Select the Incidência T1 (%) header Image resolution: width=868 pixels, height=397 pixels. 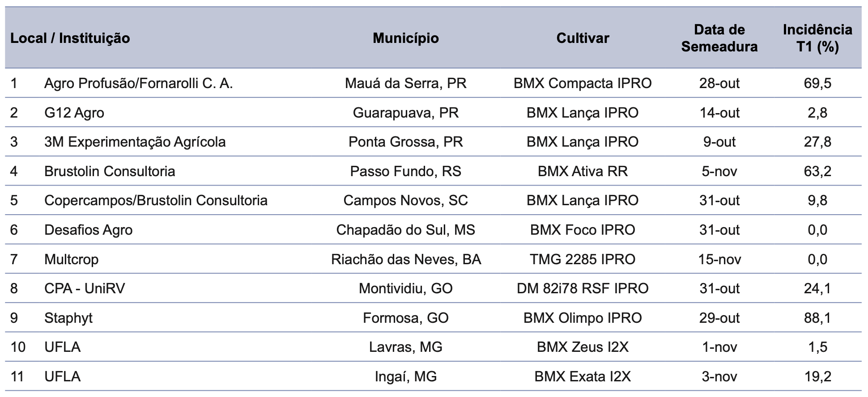point(817,38)
